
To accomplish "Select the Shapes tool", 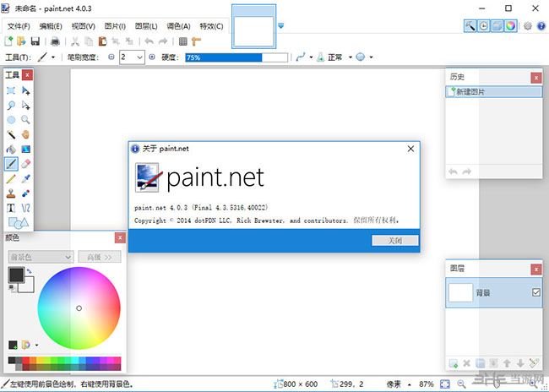I will tap(19, 222).
